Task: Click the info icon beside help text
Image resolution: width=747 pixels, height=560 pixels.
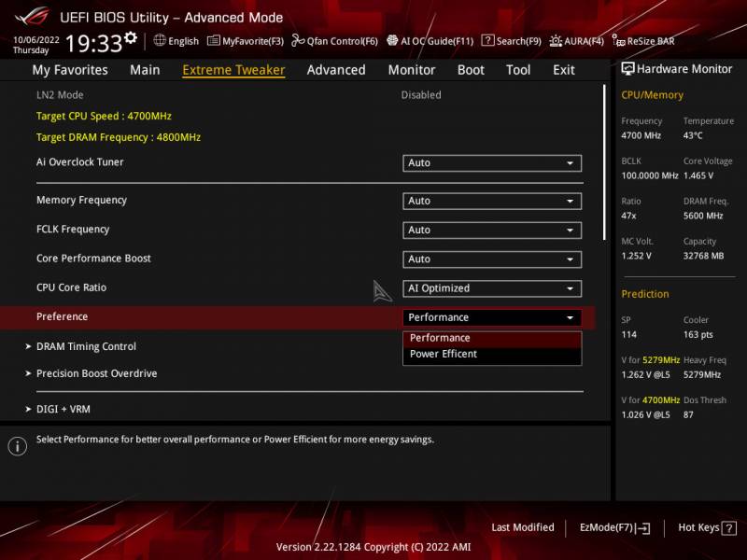Action: point(18,446)
